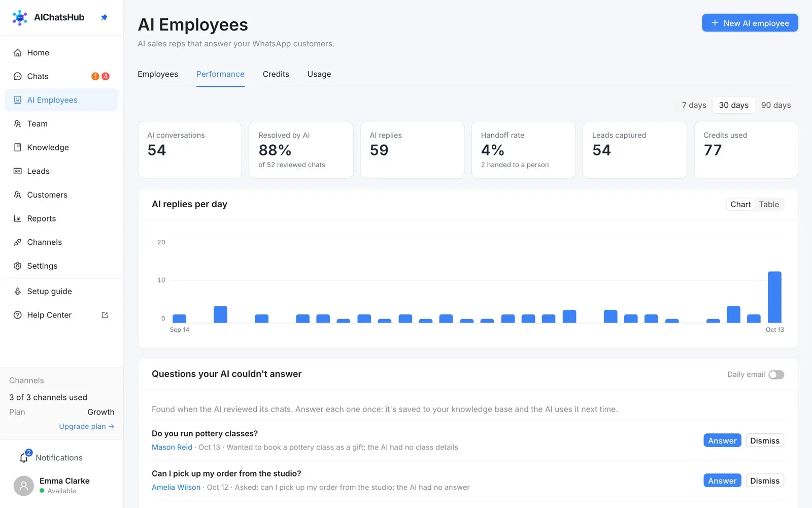Screen dimensions: 812x508
Task: Open Setup guide in the sidebar
Action: pyautogui.click(x=61, y=292)
